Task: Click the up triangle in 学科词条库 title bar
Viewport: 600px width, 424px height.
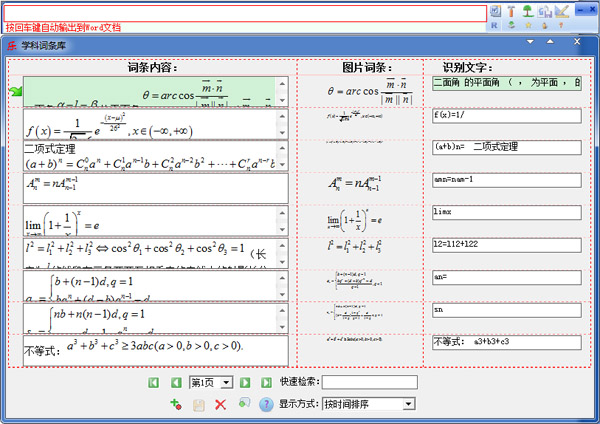Action: [550, 41]
